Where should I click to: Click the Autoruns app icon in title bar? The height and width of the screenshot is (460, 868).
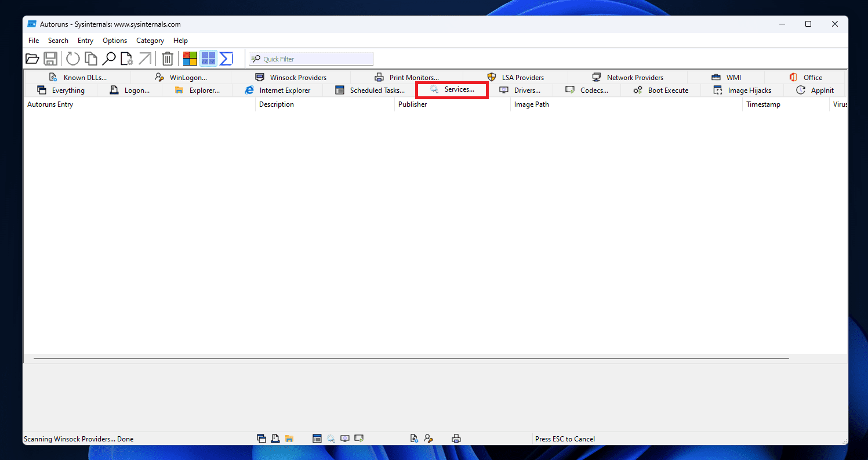[32, 24]
